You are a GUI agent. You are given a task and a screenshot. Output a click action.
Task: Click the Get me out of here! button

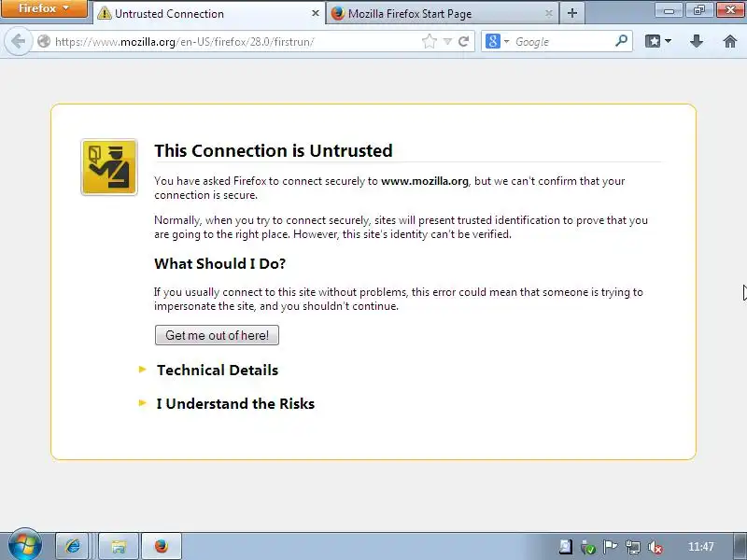(217, 335)
